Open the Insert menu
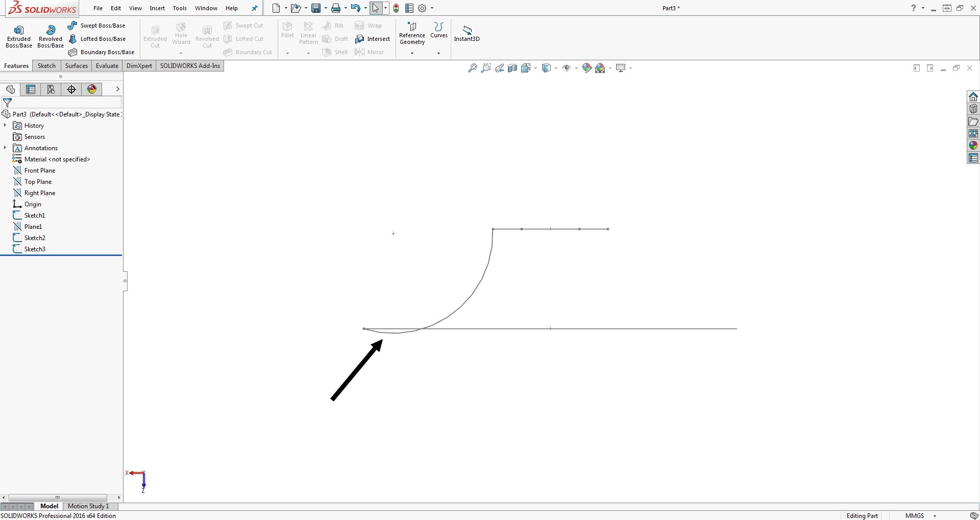980x520 pixels. click(157, 8)
